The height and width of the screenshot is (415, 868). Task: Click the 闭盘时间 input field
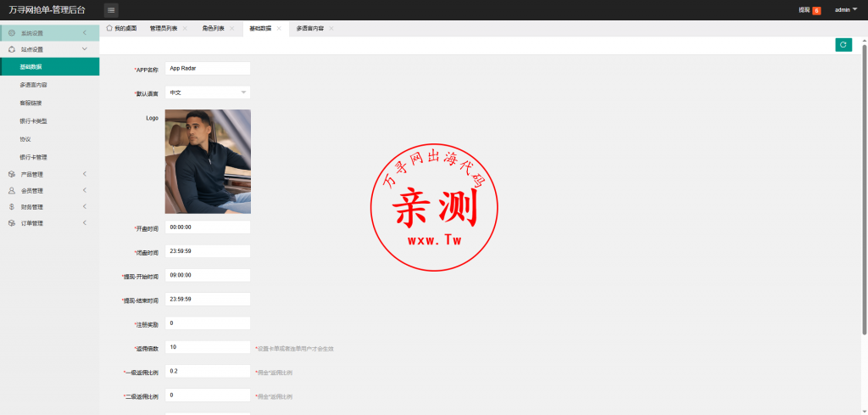208,251
